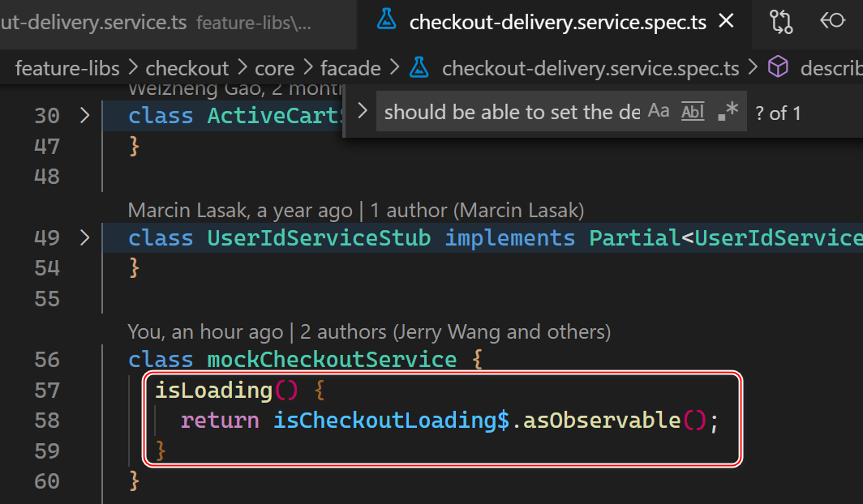Click the find search input field
863x504 pixels.
coord(512,112)
